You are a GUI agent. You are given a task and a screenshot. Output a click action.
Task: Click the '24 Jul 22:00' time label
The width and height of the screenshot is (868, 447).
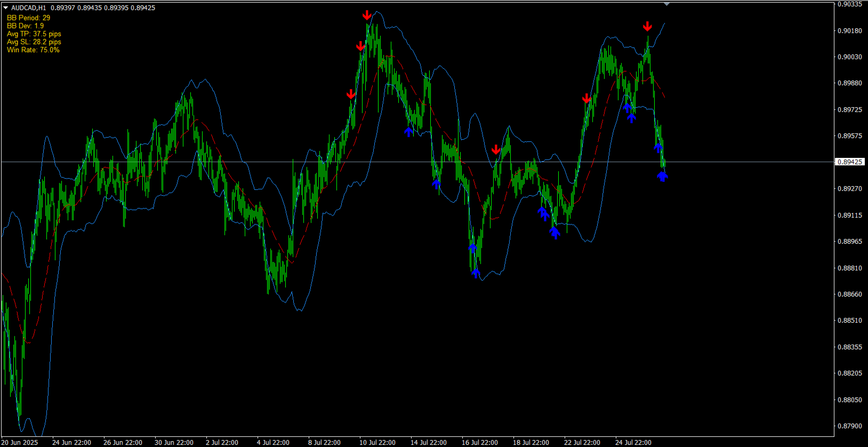pos(633,442)
